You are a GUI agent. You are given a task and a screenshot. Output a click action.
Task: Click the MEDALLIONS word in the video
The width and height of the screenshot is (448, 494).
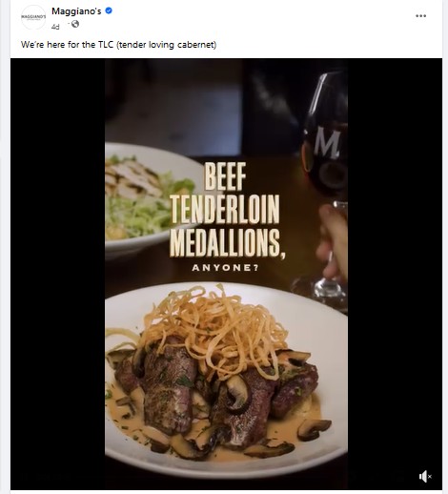click(228, 243)
